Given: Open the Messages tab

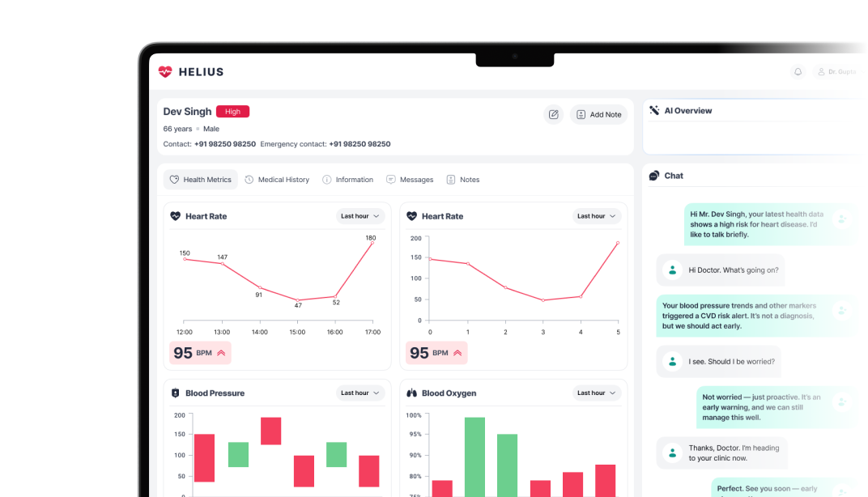Looking at the screenshot, I should coord(410,180).
